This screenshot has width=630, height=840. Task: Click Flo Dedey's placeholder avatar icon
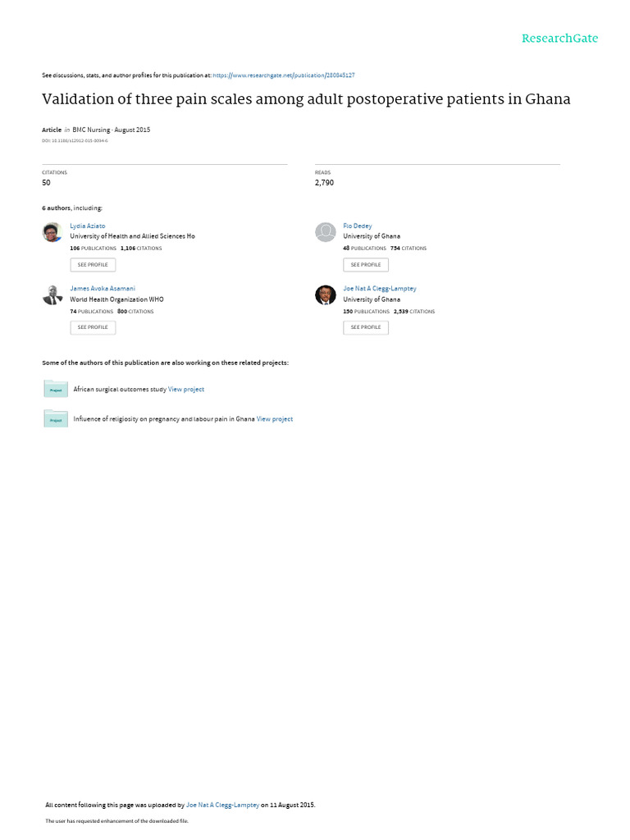pos(325,232)
